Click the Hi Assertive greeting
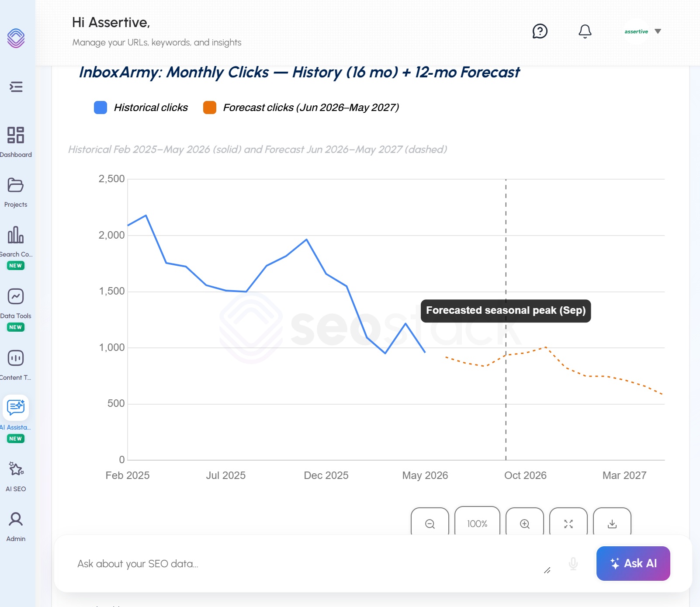Screen dimensions: 700x607 111,22
